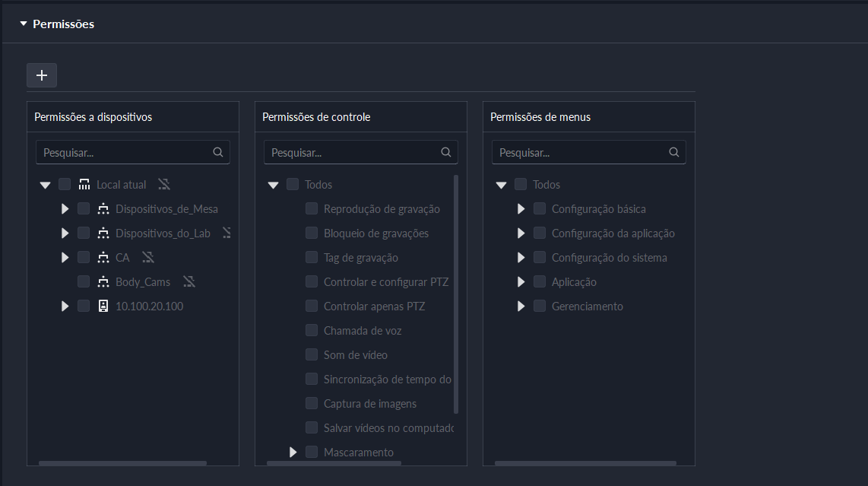Focus the device permissions search field
The width and height of the screenshot is (868, 486).
(125, 152)
